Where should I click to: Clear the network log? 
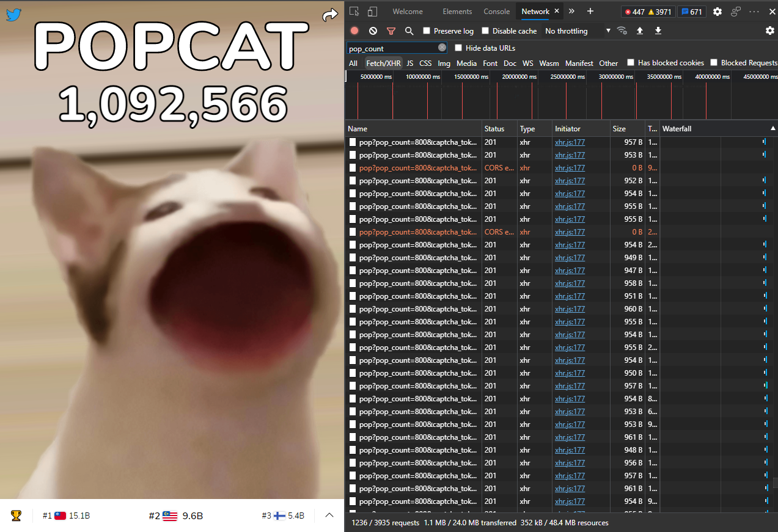click(x=373, y=31)
